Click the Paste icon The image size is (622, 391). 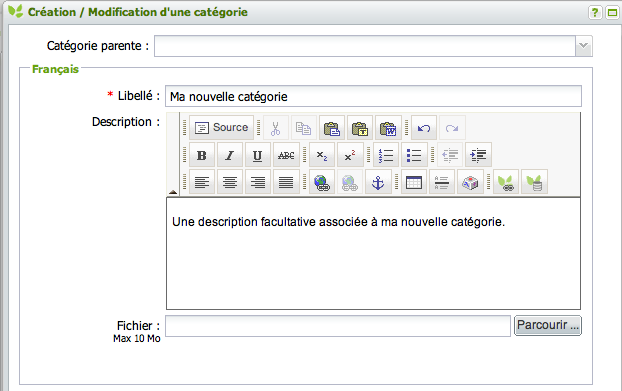coord(332,128)
